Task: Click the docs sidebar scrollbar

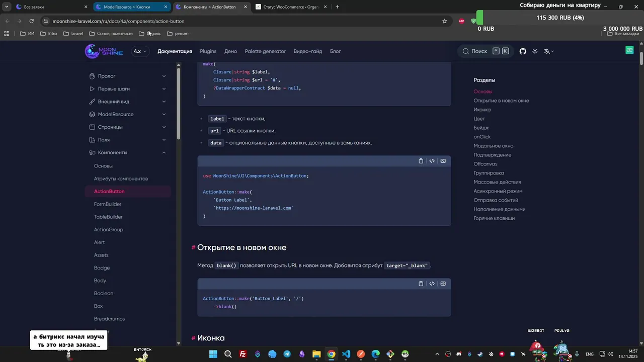Action: click(178, 104)
